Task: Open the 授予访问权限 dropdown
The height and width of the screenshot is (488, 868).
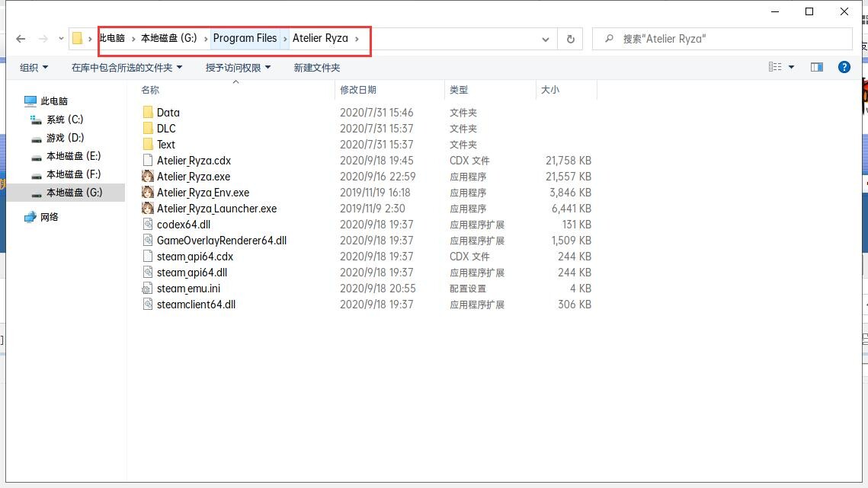Action: (238, 68)
